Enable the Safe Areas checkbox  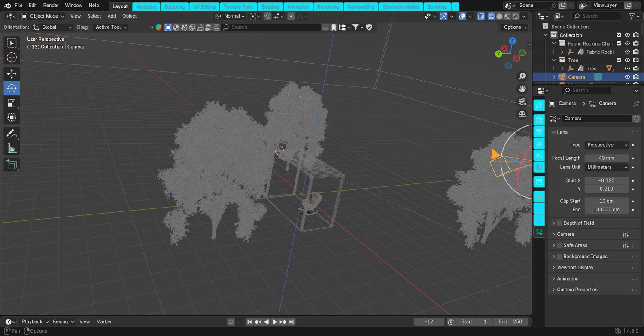559,245
